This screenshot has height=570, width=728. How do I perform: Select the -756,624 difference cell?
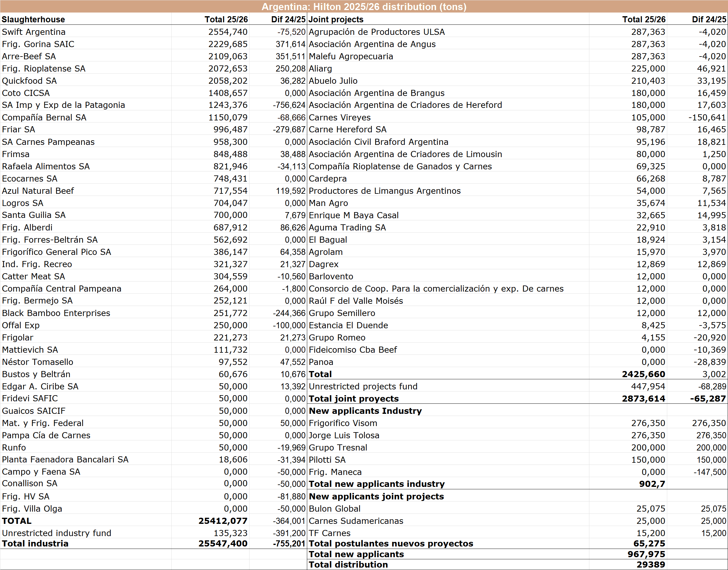tap(289, 105)
